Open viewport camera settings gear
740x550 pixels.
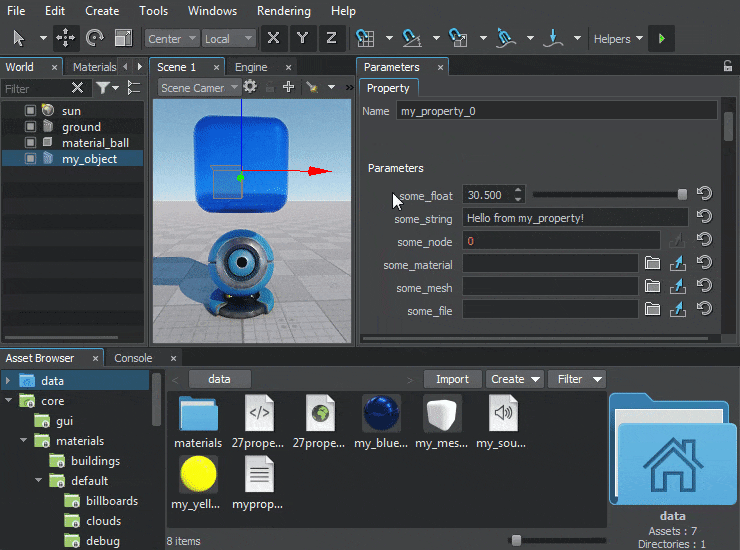251,87
